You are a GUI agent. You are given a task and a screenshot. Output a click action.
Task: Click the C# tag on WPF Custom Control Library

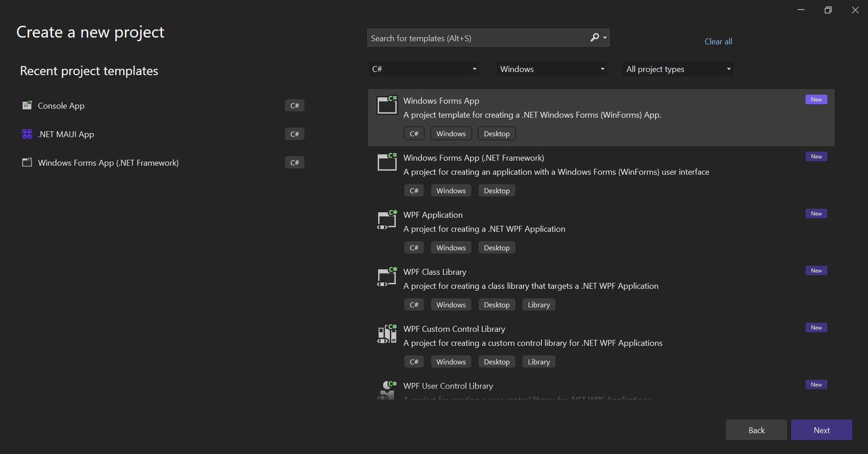click(x=414, y=362)
